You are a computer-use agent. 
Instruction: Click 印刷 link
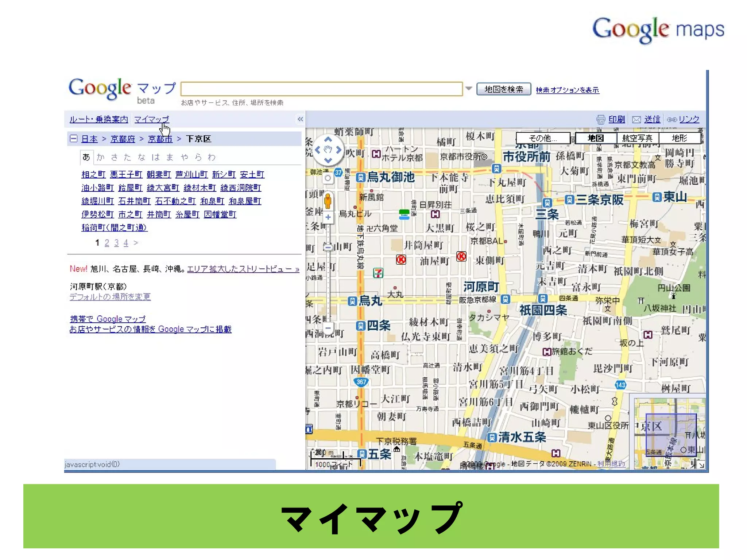(x=616, y=119)
